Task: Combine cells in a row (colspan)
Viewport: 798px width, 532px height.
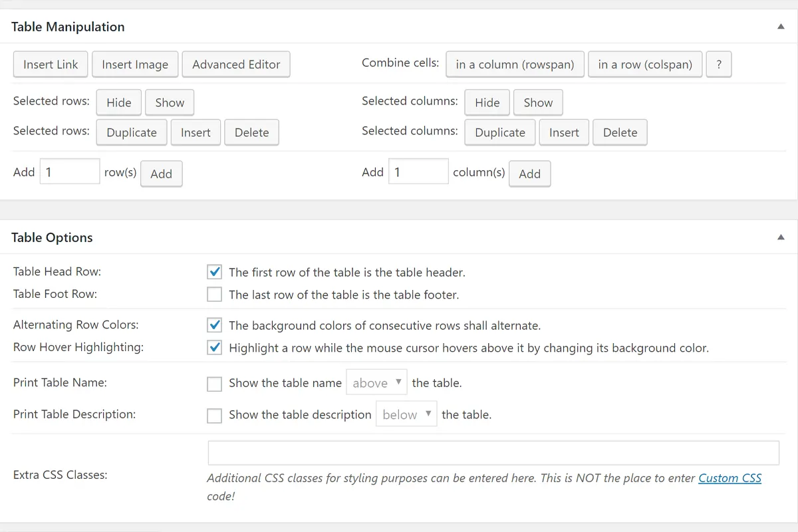Action: click(645, 65)
